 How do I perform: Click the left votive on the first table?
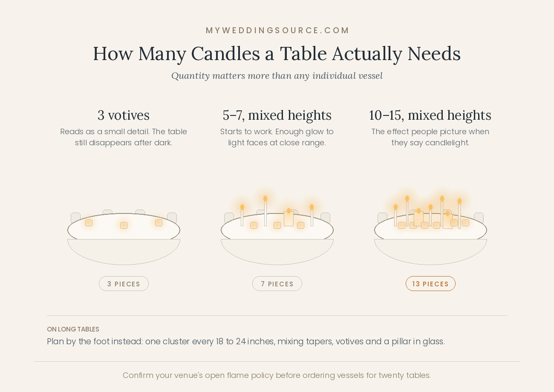coord(89,223)
